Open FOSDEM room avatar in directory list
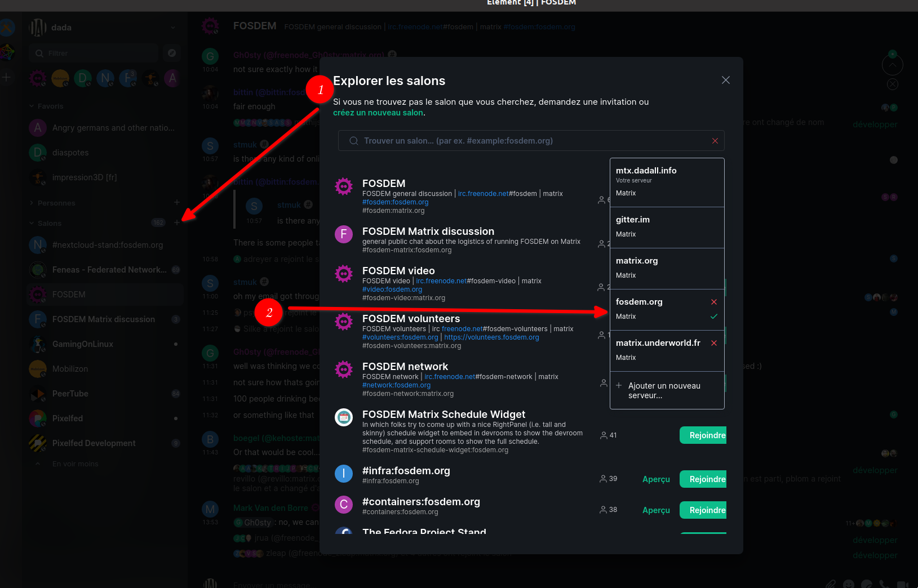This screenshot has height=588, width=918. pos(344,186)
